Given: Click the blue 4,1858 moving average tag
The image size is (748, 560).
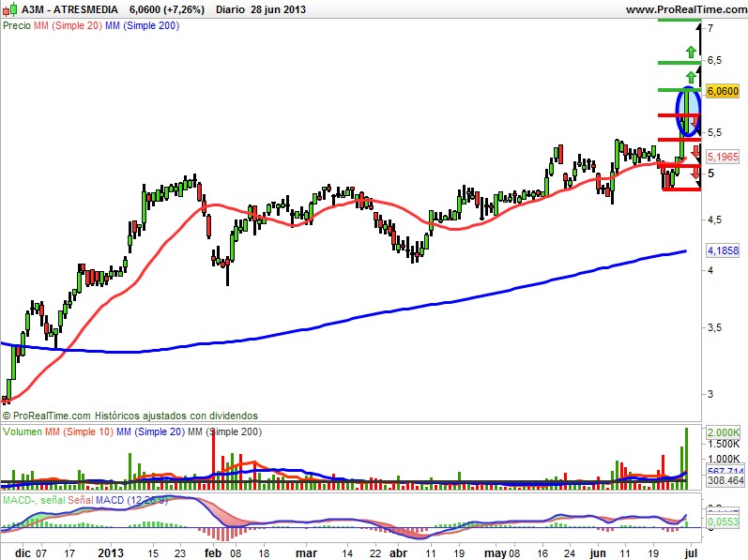Looking at the screenshot, I should [723, 250].
